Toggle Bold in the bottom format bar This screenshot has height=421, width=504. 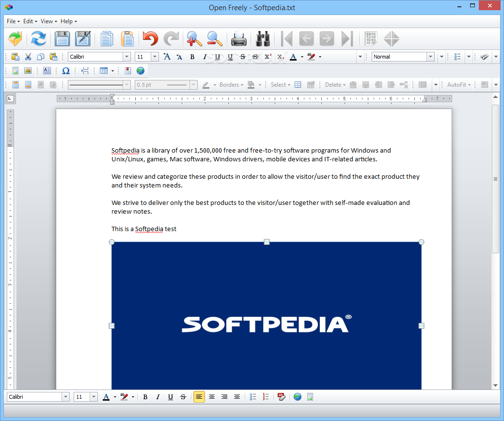click(145, 397)
